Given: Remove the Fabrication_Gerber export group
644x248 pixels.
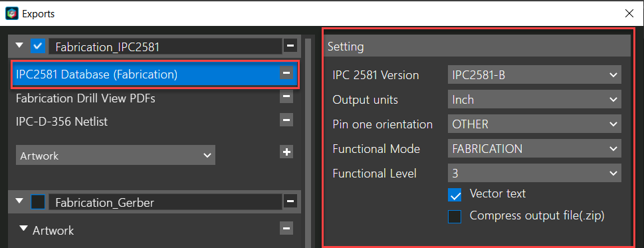Looking at the screenshot, I should (290, 201).
